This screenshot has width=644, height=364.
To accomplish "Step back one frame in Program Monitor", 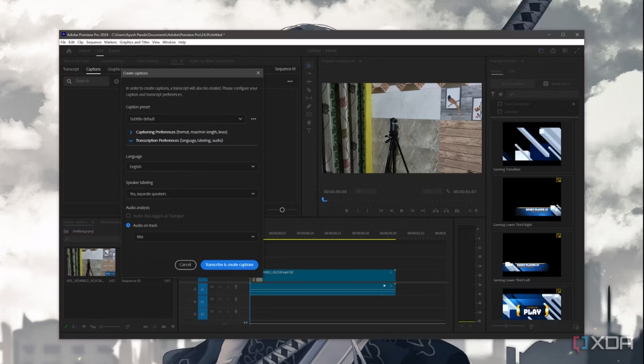I will pyautogui.click(x=391, y=211).
